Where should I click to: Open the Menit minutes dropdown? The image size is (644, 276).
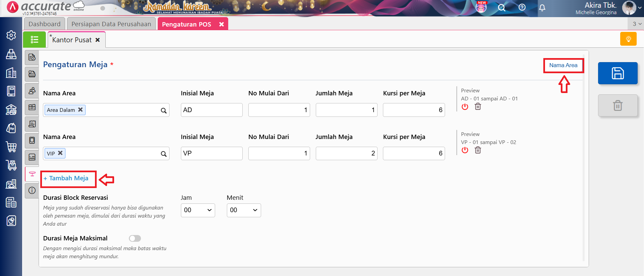[244, 210]
